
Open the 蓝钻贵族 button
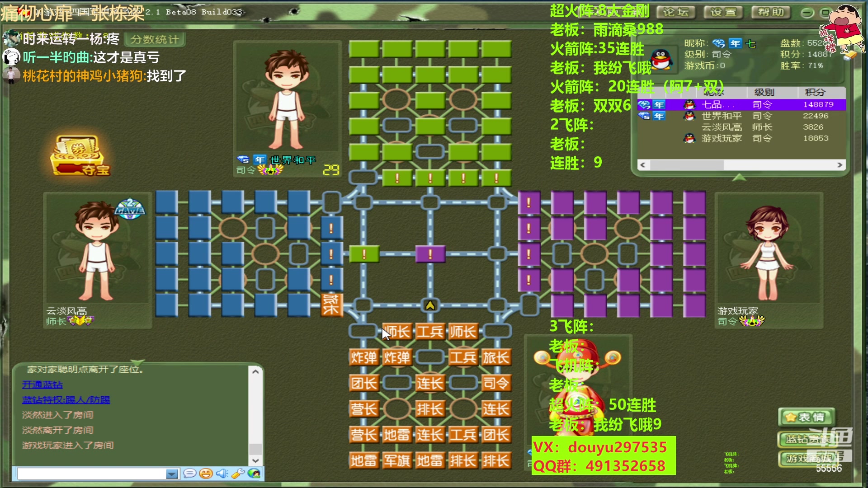pyautogui.click(x=806, y=439)
